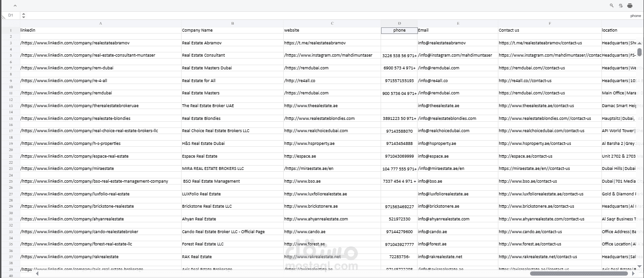Click the 'Espace Real Estate' cell

[233, 156]
